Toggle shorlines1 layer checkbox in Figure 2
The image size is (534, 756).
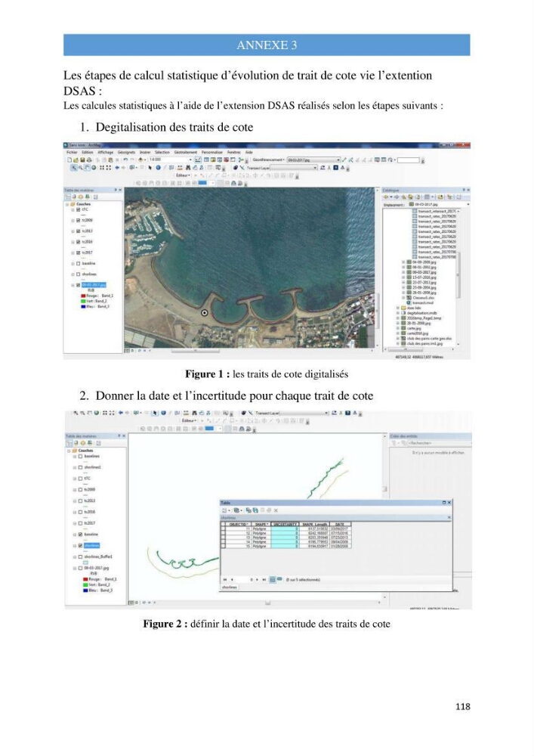coord(80,467)
